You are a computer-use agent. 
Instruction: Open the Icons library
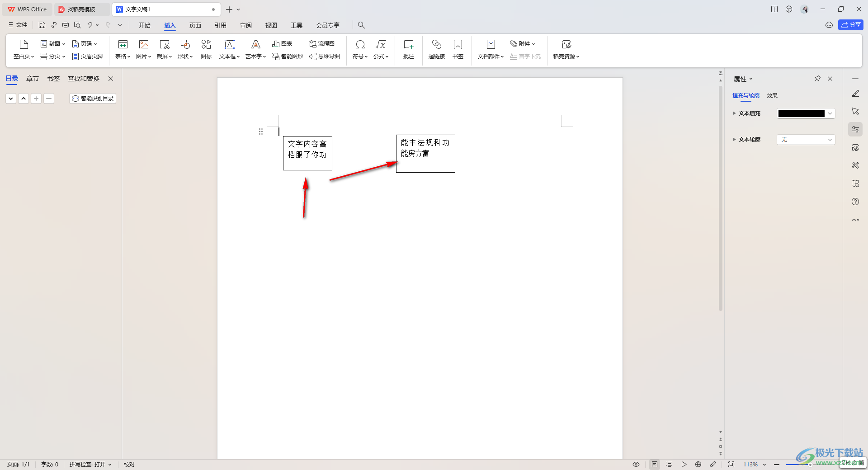(x=206, y=50)
